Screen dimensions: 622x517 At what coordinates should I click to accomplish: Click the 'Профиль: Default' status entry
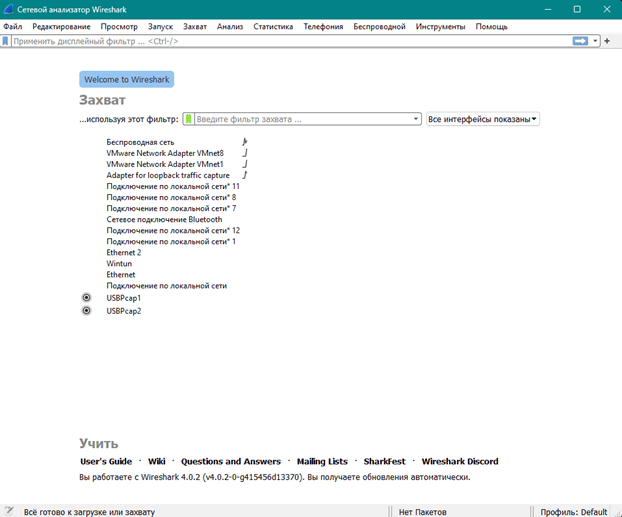coord(574,512)
